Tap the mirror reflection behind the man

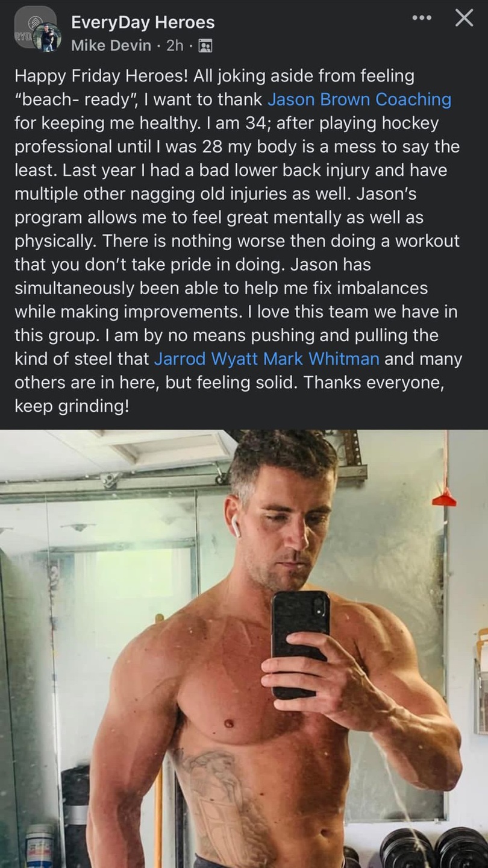[120, 603]
